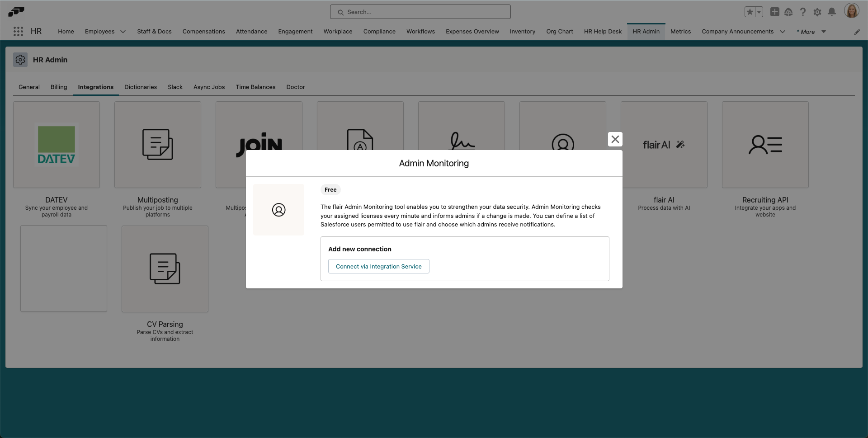Expand the Employees menu chevron
This screenshot has width=868, height=438.
[123, 32]
